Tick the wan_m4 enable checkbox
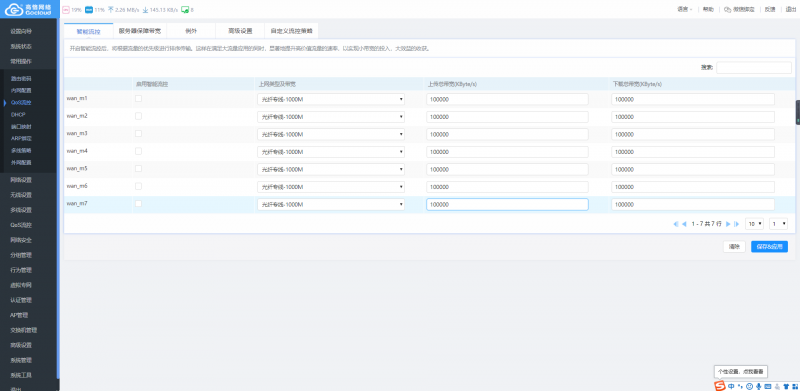800x391 pixels. pos(138,151)
